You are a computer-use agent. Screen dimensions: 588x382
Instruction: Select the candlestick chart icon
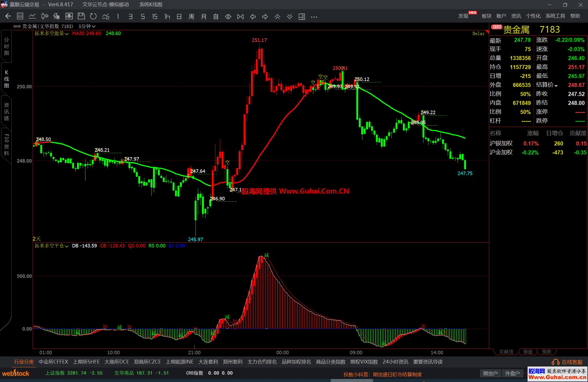(x=45, y=17)
